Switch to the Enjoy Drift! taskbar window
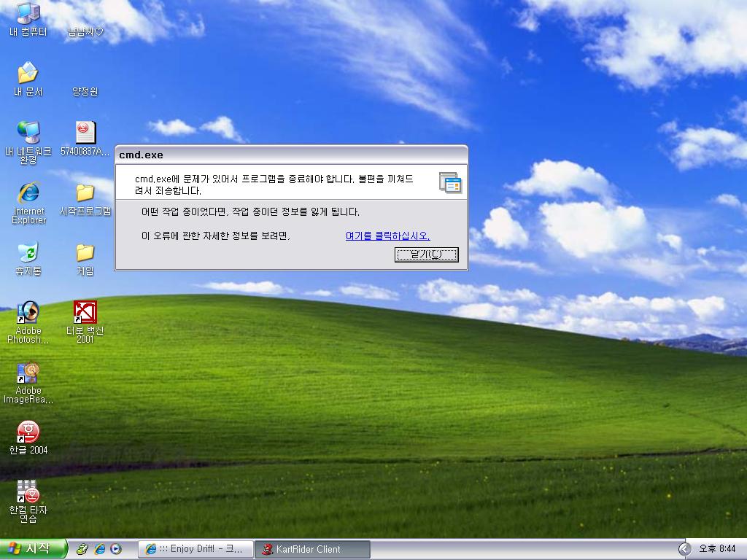Image resolution: width=747 pixels, height=560 pixels. (x=196, y=549)
